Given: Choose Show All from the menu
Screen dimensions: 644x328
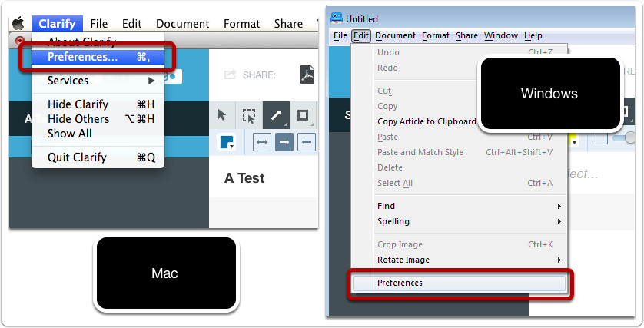Looking at the screenshot, I should [98, 134].
